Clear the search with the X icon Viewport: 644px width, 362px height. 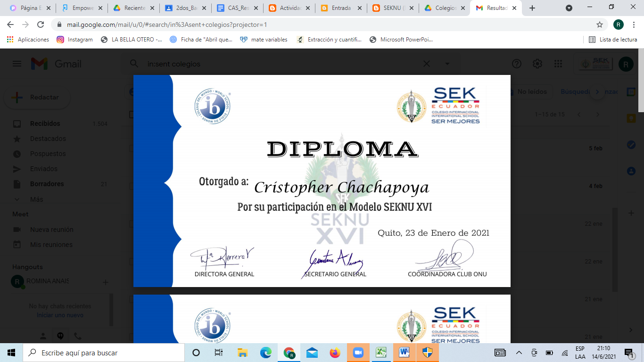(426, 64)
